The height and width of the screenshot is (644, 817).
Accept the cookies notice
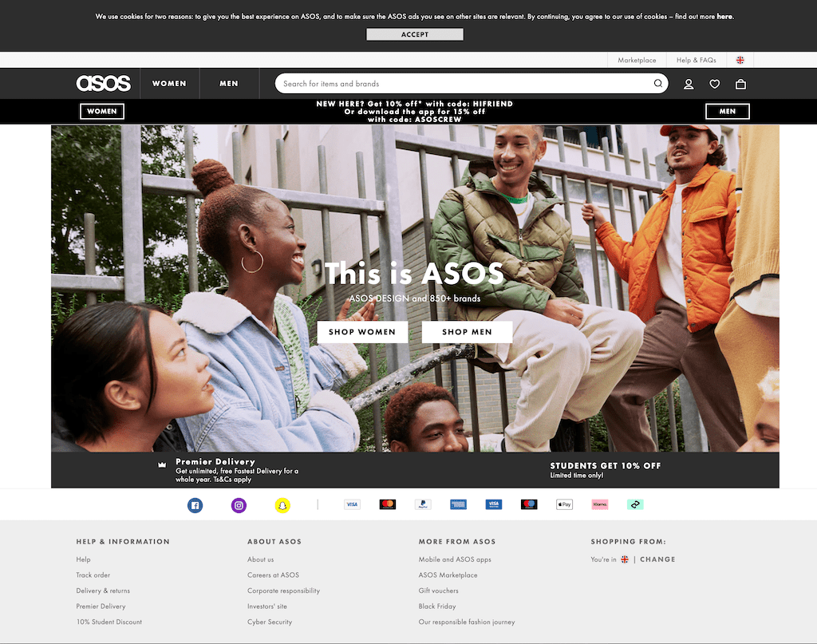click(x=415, y=34)
